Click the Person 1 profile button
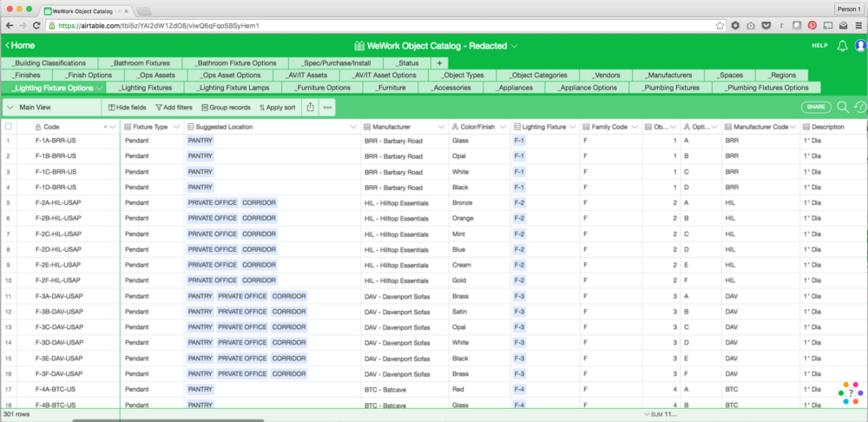Viewport: 868px width, 422px height. click(849, 9)
